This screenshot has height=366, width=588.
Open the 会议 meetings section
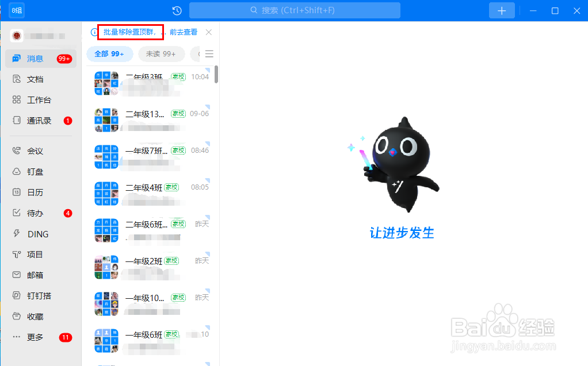[41, 151]
